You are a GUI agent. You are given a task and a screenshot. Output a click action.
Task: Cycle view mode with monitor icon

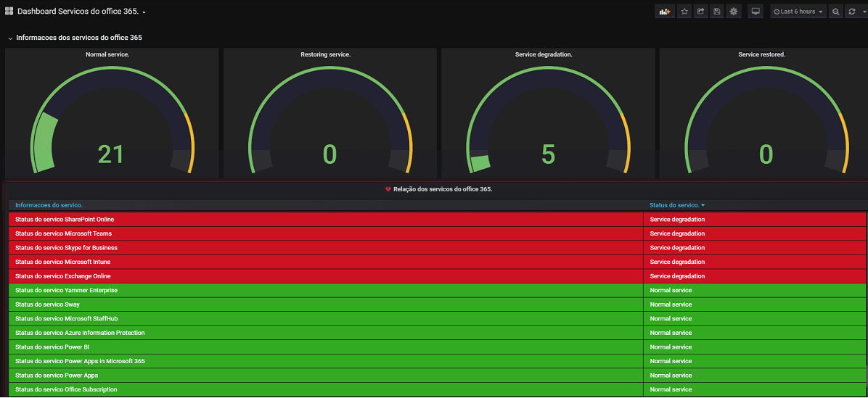pyautogui.click(x=755, y=11)
